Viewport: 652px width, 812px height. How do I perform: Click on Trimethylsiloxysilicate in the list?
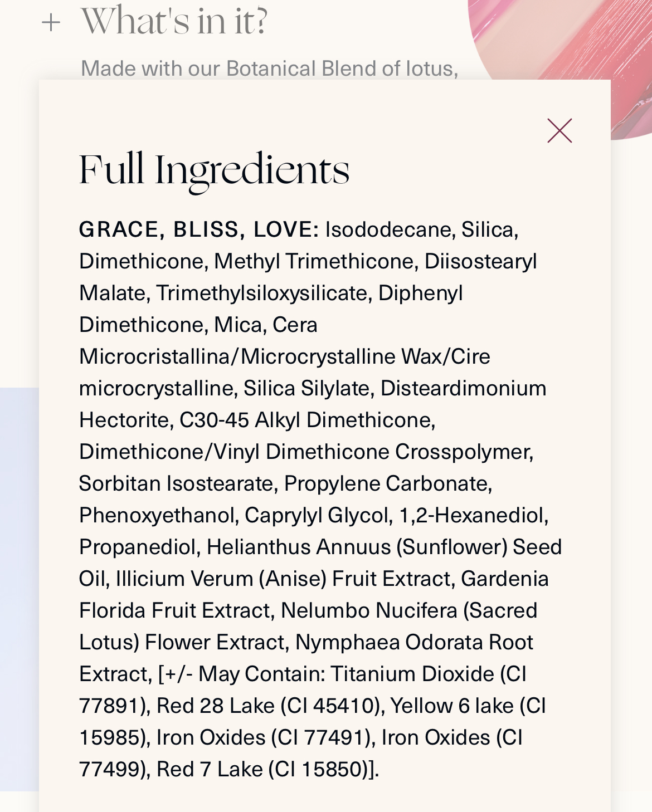pyautogui.click(x=264, y=294)
